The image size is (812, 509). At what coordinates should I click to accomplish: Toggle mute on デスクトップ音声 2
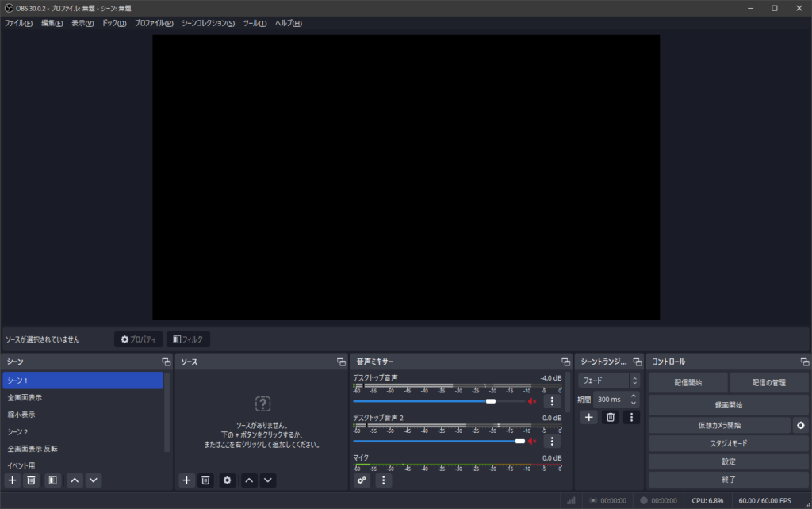pos(532,441)
